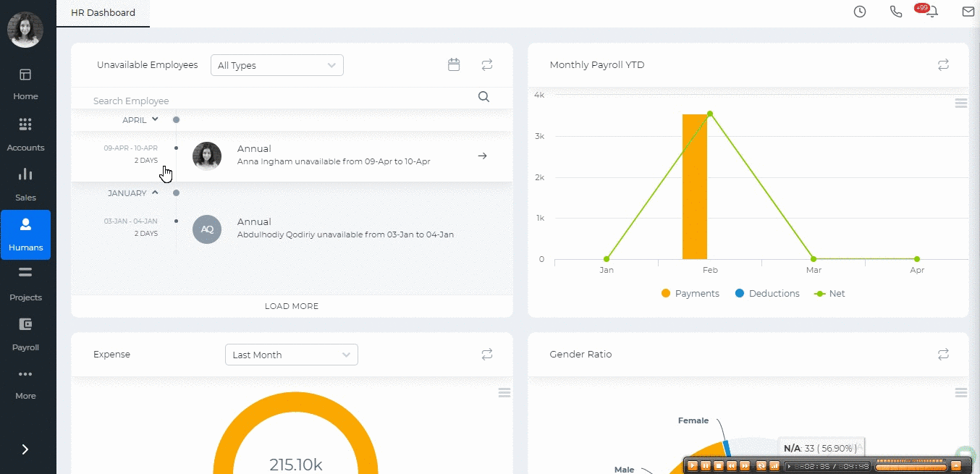Toggle the Net legend item
This screenshot has width=980, height=474.
829,294
